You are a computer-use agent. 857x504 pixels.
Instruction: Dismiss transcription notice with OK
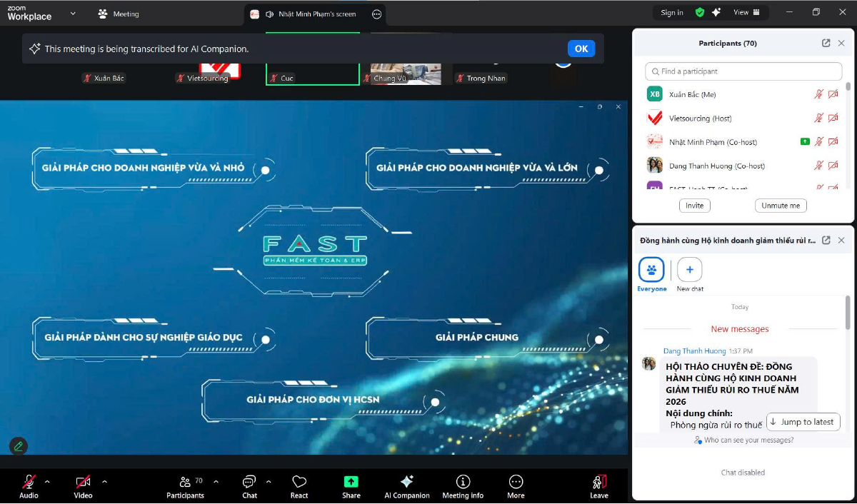click(581, 49)
